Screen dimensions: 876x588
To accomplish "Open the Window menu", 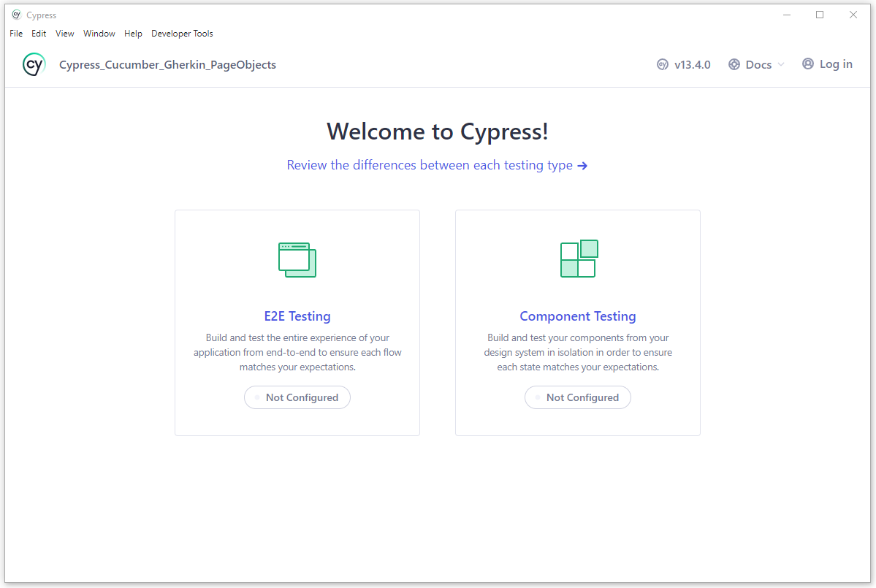I will pyautogui.click(x=99, y=34).
